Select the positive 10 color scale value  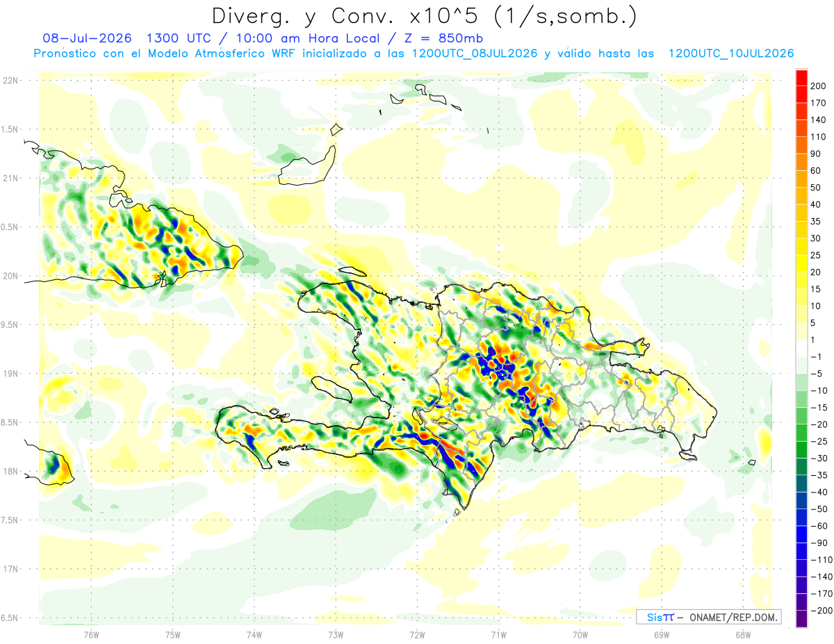pos(817,306)
